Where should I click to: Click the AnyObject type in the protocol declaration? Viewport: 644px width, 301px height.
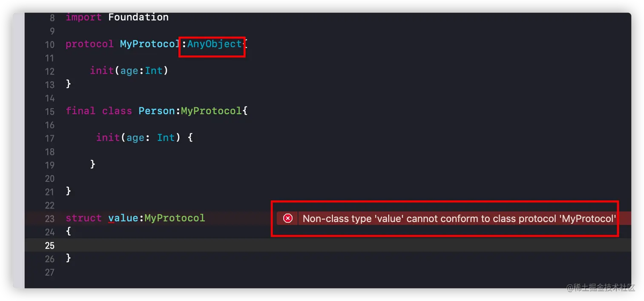pyautogui.click(x=215, y=44)
